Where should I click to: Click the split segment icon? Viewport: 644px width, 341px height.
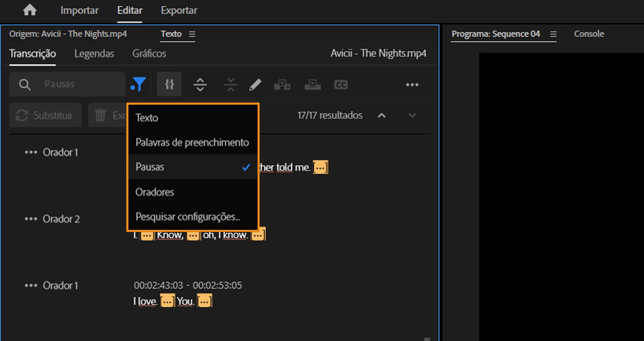click(200, 85)
